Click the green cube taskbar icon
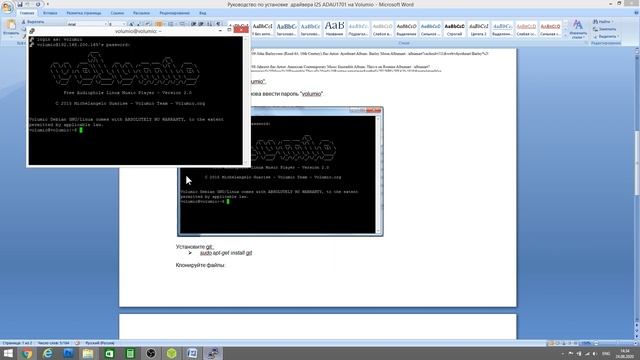 click(171, 353)
